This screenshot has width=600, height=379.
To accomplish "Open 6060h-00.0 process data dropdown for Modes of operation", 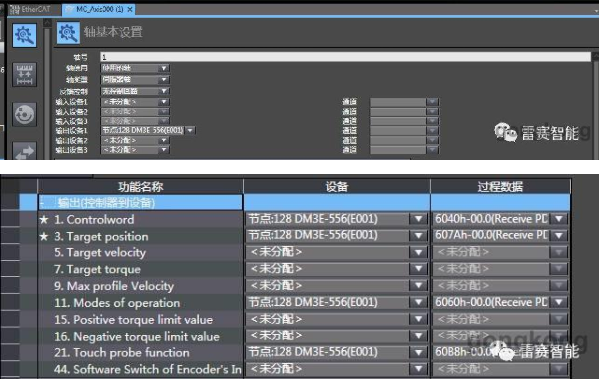I will tap(559, 302).
